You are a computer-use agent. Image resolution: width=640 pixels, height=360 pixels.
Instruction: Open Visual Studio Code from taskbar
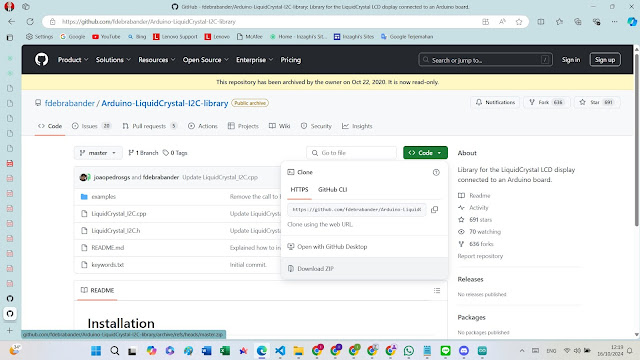click(280, 351)
